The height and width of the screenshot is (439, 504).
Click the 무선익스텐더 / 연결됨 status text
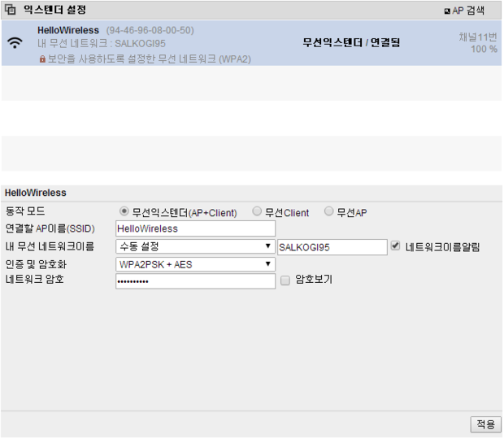click(x=351, y=42)
